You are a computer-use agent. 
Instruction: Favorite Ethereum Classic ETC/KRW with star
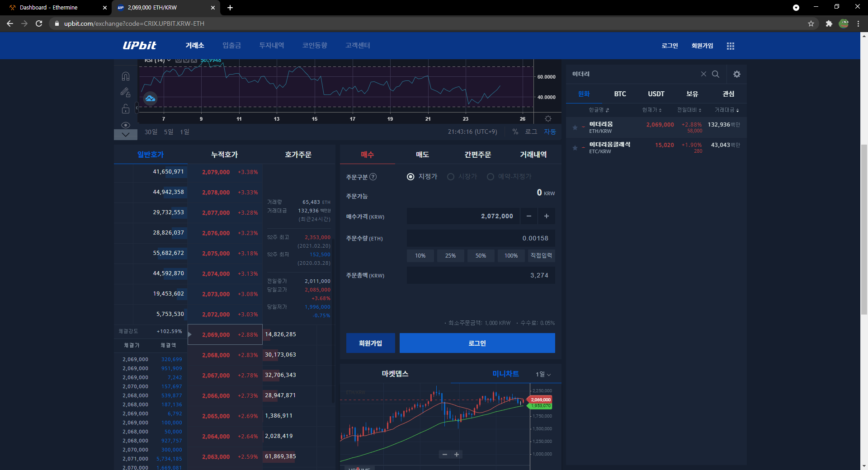coord(575,148)
